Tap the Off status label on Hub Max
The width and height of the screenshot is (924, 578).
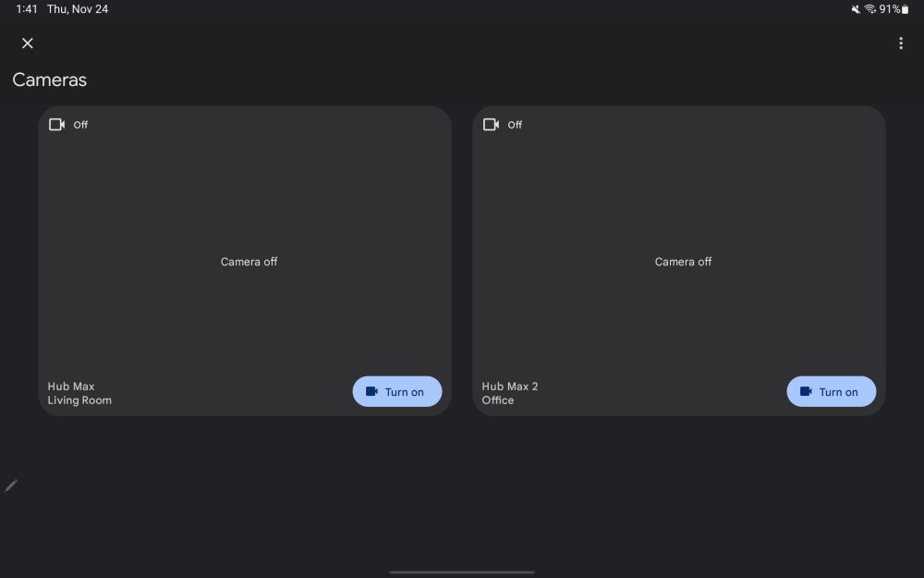click(x=80, y=125)
